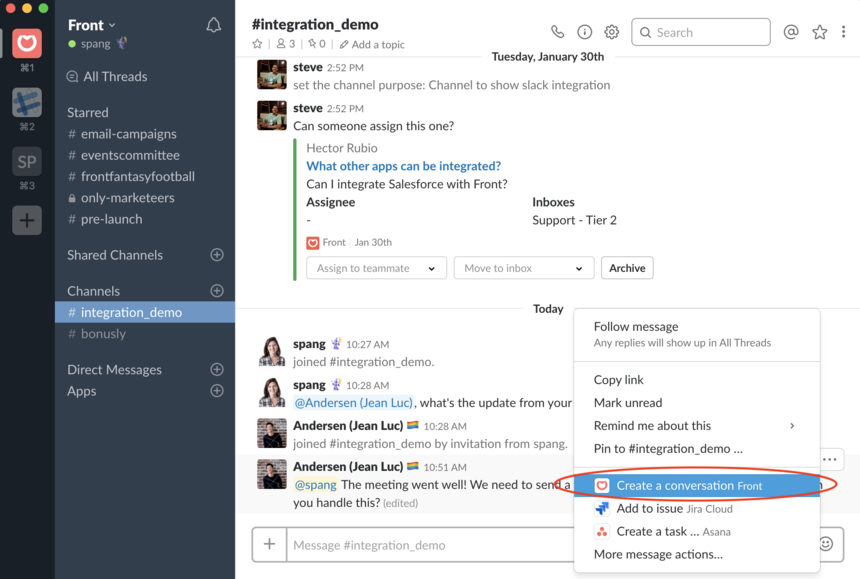860x579 pixels.
Task: Click the Apps sidebar heading
Action: [82, 391]
